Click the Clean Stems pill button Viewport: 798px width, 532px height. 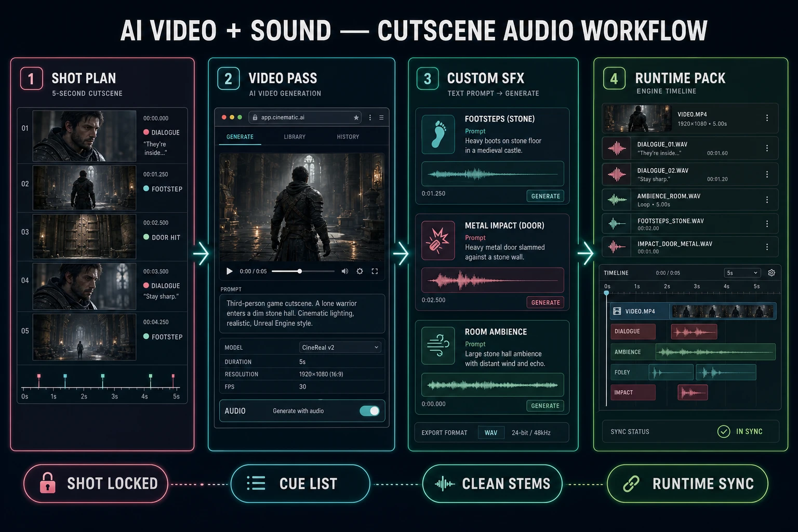pos(493,484)
